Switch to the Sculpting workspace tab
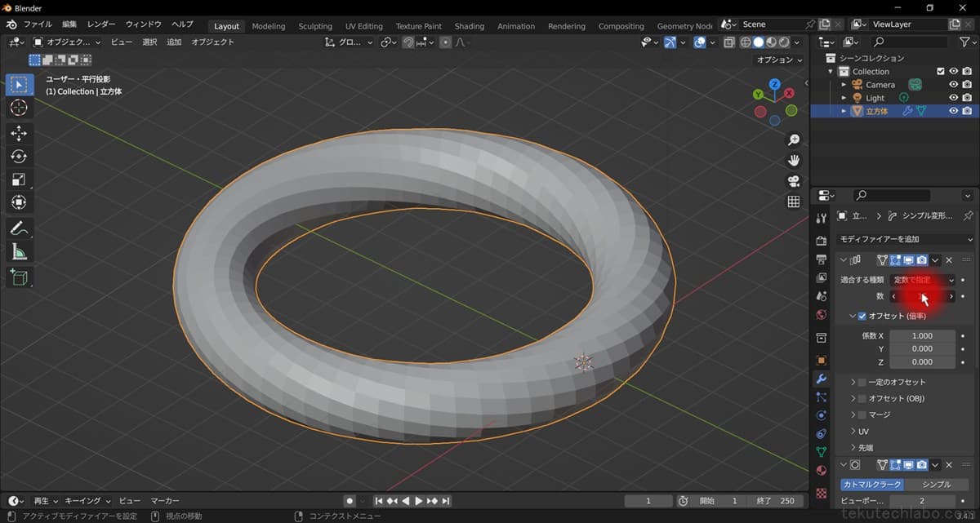 (315, 26)
